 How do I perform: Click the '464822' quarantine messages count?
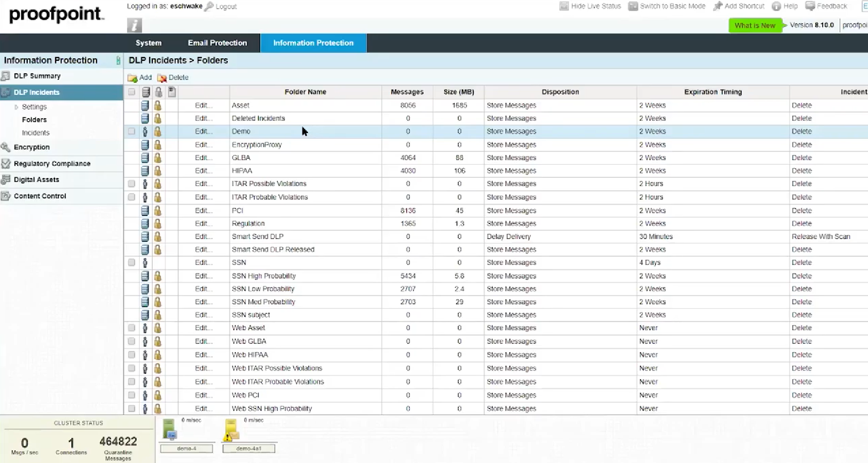[118, 441]
